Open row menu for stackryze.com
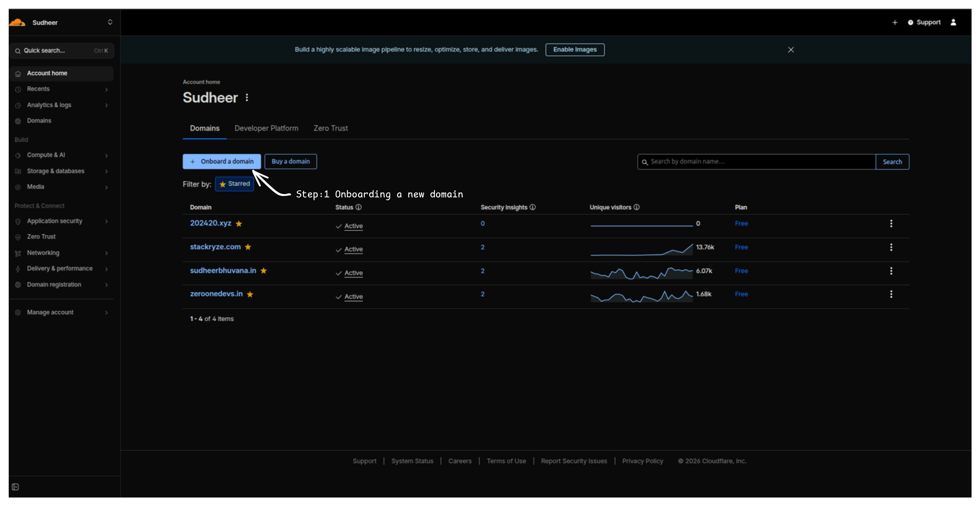 (x=891, y=247)
